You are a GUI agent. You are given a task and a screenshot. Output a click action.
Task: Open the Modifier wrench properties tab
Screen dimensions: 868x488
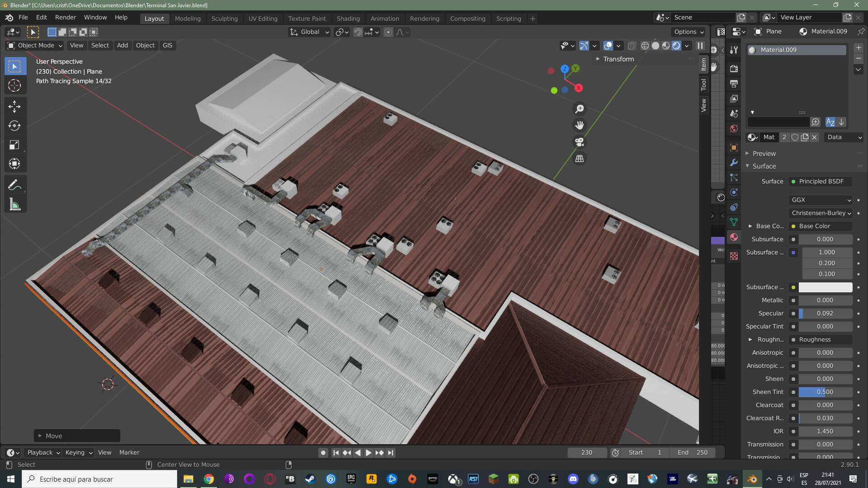point(734,163)
